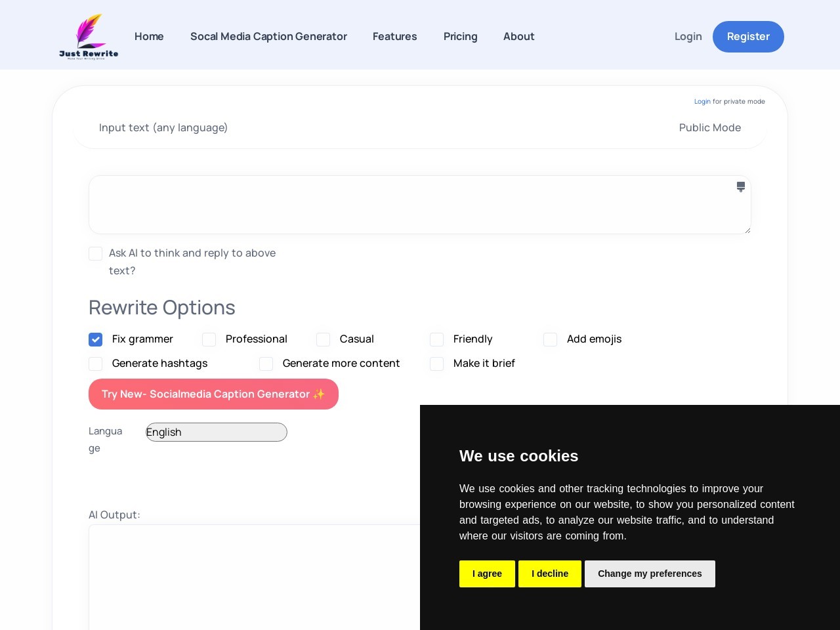The width and height of the screenshot is (840, 630).
Task: Click the I decline cookies button
Action: [x=550, y=574]
